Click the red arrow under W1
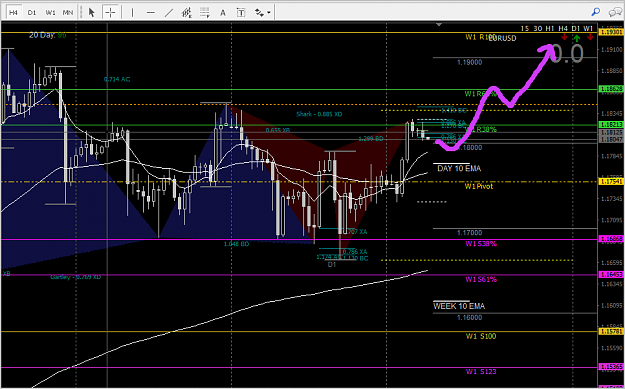This screenshot has width=625, height=389. (590, 37)
